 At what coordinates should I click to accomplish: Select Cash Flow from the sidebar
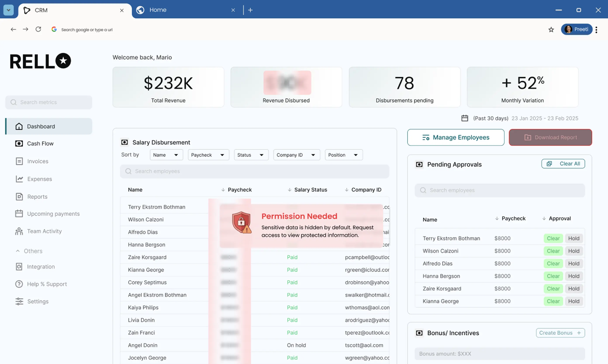(x=40, y=144)
